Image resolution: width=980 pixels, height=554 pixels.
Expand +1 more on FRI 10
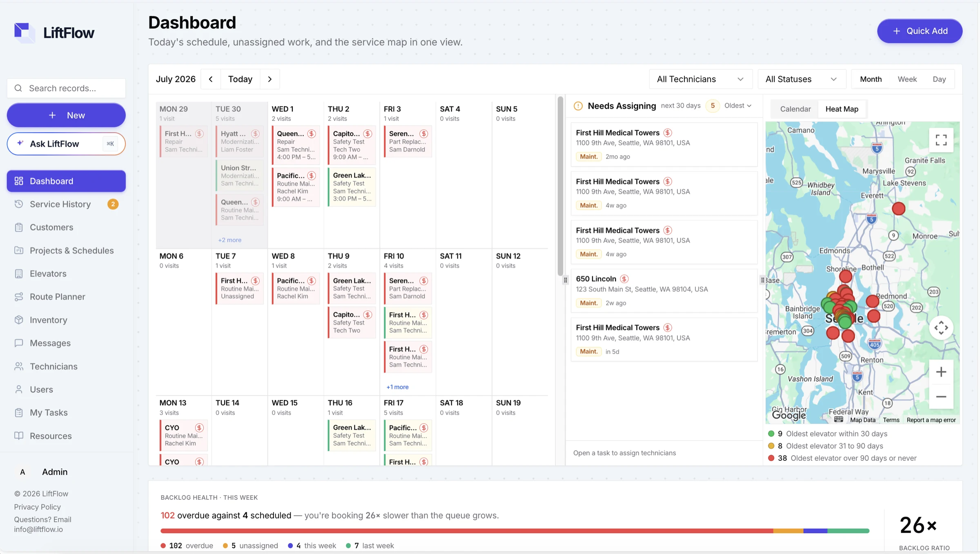point(397,387)
